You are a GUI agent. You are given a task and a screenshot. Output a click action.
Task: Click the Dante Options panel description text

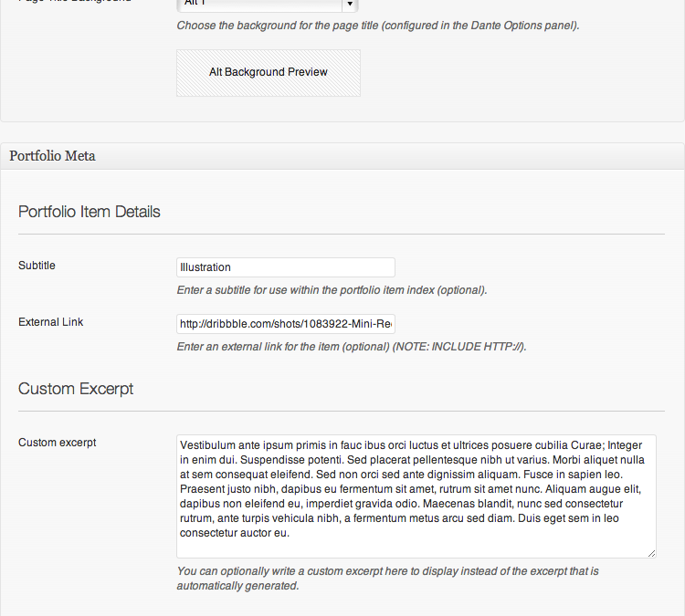(x=378, y=26)
